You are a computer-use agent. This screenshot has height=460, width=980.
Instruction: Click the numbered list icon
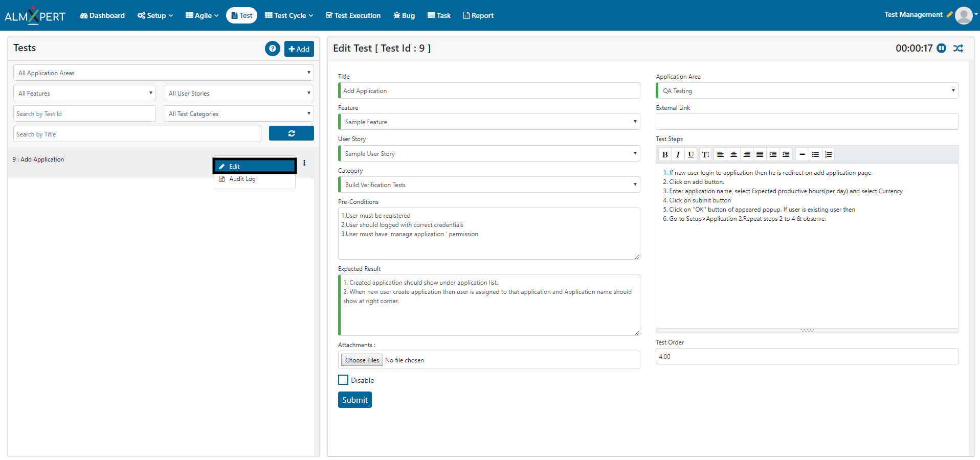pyautogui.click(x=829, y=154)
